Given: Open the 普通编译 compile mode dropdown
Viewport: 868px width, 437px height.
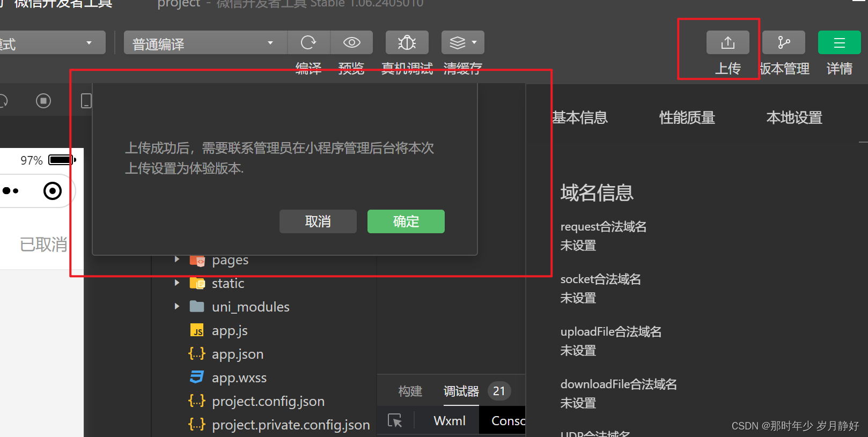Looking at the screenshot, I should (x=205, y=42).
